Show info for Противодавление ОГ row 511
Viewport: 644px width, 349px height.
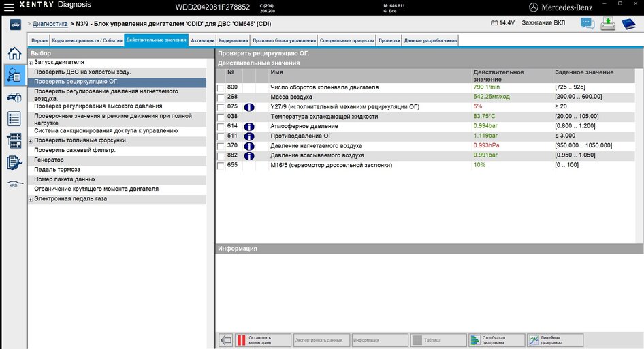pyautogui.click(x=249, y=136)
